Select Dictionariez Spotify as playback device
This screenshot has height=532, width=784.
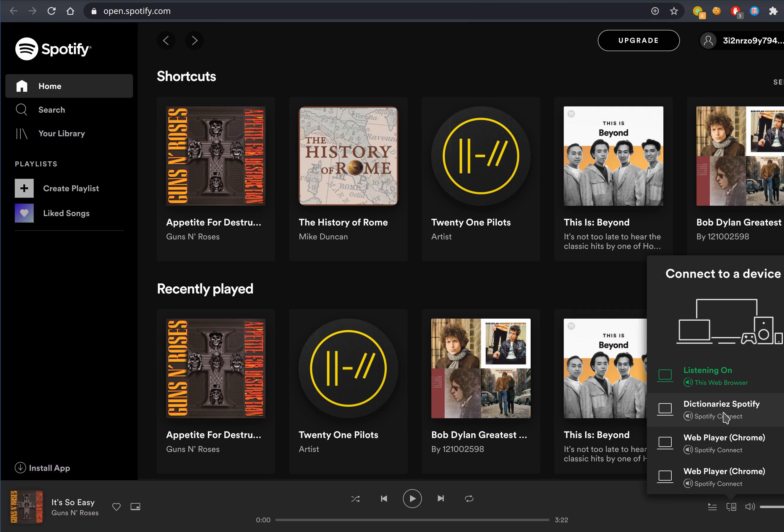pos(722,409)
